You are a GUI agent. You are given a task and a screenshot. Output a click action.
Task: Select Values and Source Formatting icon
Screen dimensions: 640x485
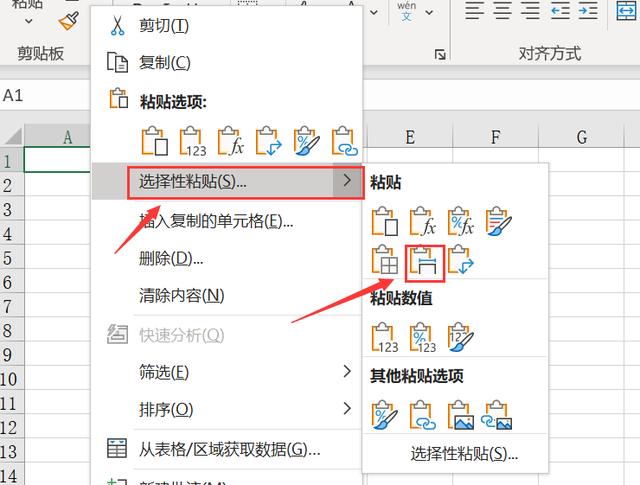click(x=460, y=337)
